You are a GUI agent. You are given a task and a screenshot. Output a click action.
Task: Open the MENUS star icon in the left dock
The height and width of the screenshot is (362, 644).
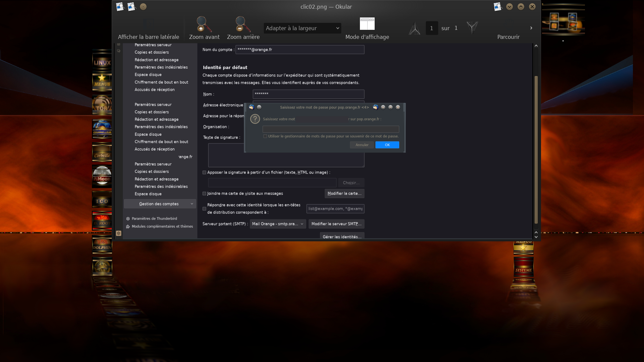(102, 82)
